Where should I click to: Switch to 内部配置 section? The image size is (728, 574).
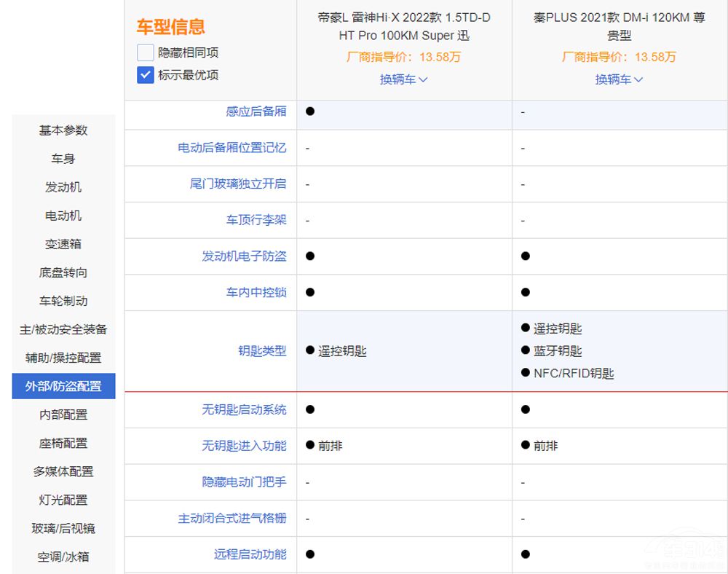click(63, 414)
